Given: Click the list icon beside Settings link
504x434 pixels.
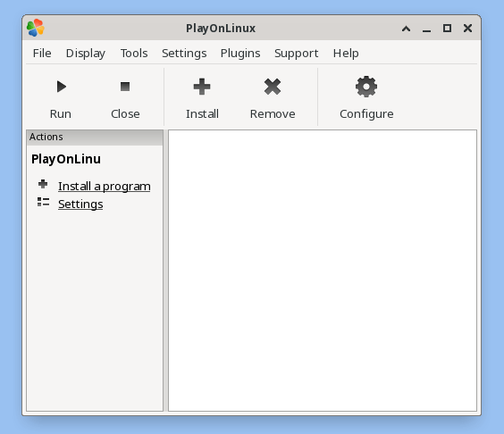Looking at the screenshot, I should point(43,202).
